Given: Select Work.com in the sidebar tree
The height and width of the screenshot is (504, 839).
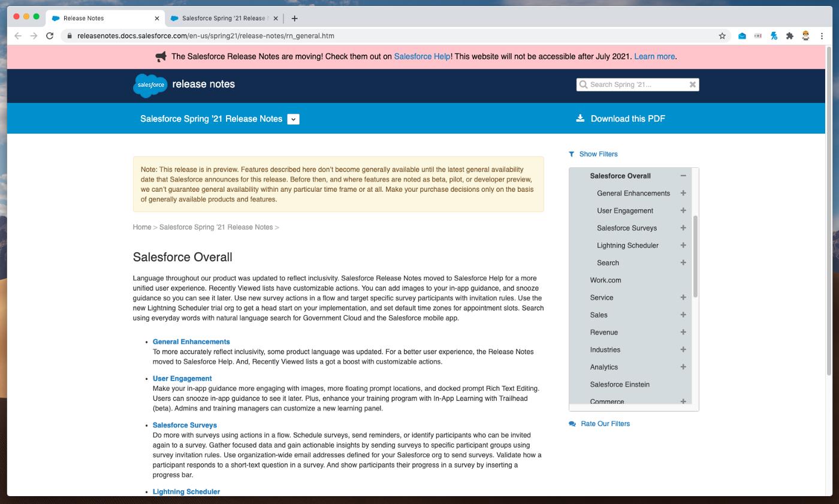Looking at the screenshot, I should click(605, 280).
